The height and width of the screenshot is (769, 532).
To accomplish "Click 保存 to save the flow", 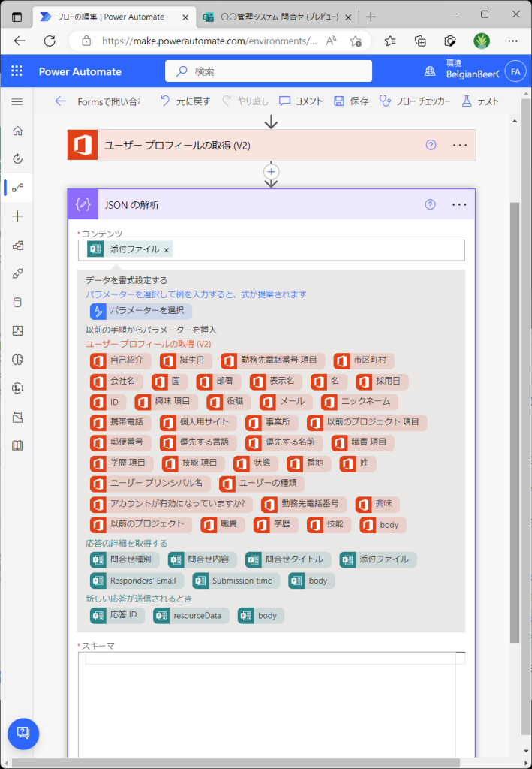I will [351, 101].
